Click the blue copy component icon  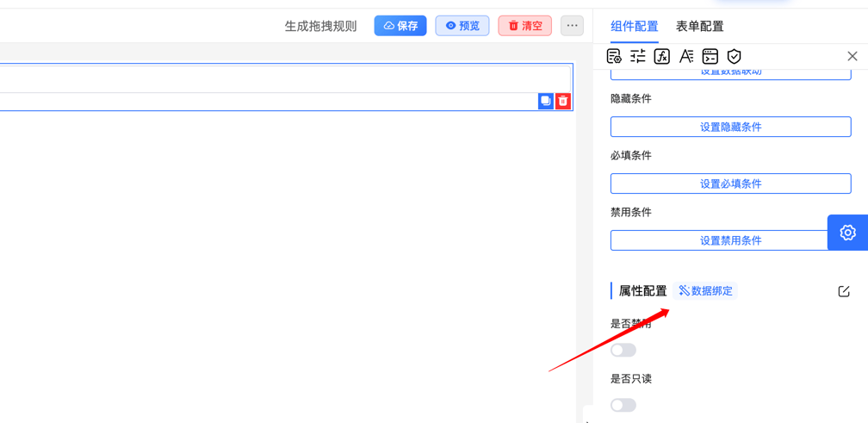click(x=546, y=101)
